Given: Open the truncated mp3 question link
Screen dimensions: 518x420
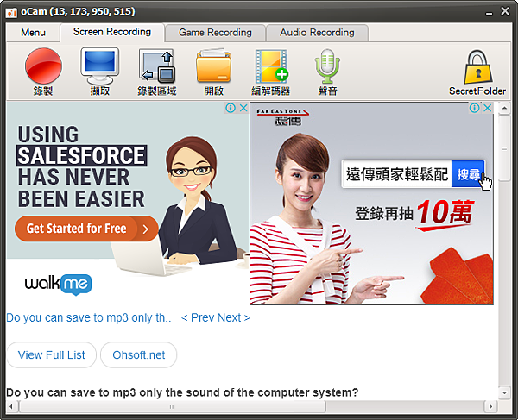Looking at the screenshot, I should click(89, 317).
